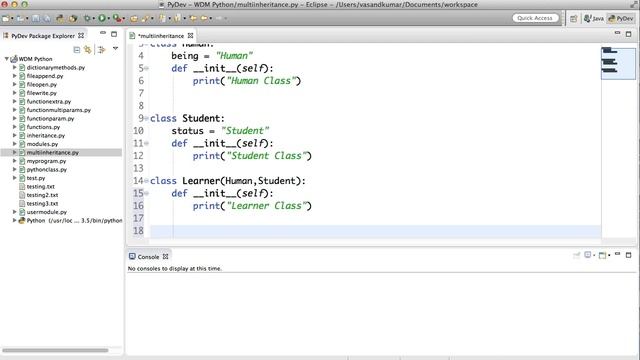The width and height of the screenshot is (640, 360).
Task: Select fileopen.py in explorer
Action: point(42,84)
